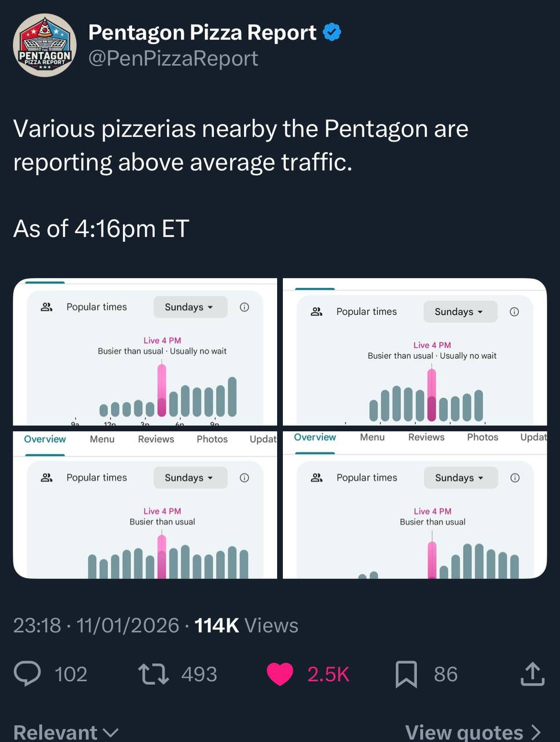Screen dimensions: 560x742
Task: Open the @PenPizzaReport handle link
Action: pyautogui.click(x=173, y=59)
